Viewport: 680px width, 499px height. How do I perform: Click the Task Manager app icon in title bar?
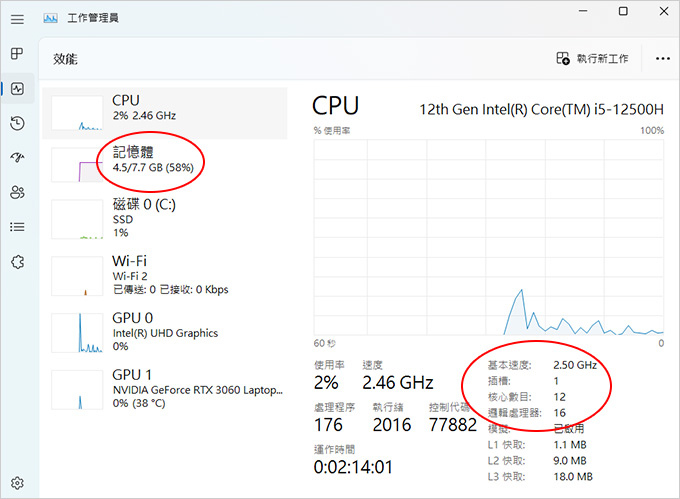click(50, 18)
